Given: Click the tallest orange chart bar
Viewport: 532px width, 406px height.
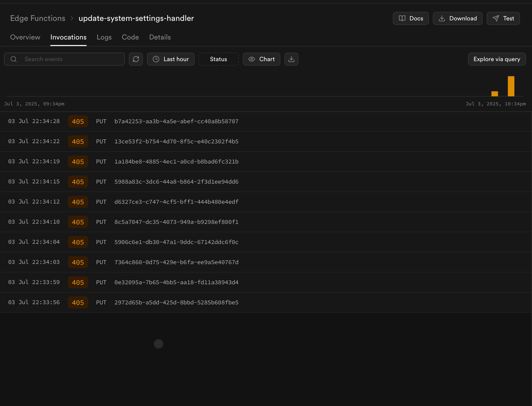Looking at the screenshot, I should [x=511, y=86].
